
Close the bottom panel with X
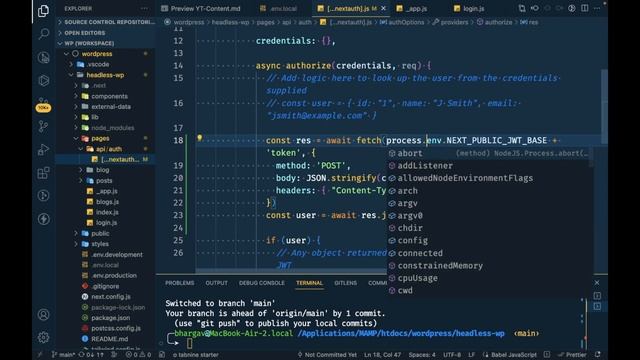pos(597,282)
